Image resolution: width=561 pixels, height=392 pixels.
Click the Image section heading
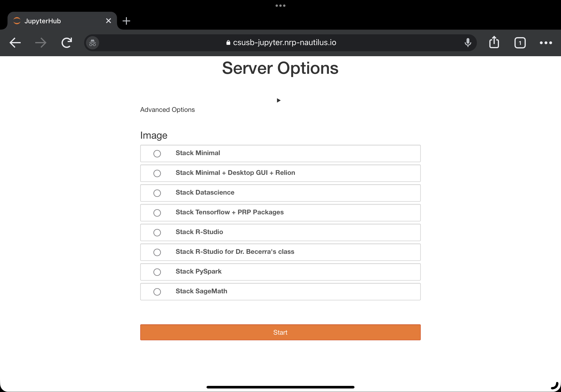154,136
